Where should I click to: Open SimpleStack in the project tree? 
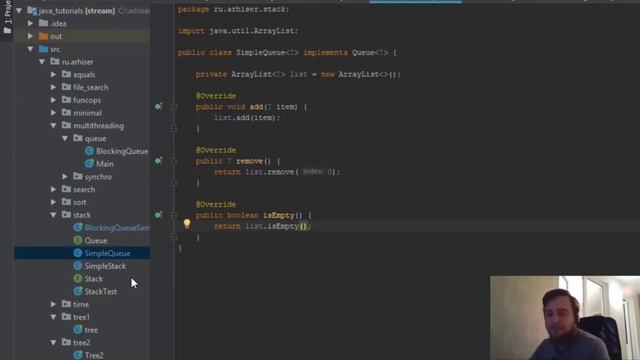click(105, 266)
